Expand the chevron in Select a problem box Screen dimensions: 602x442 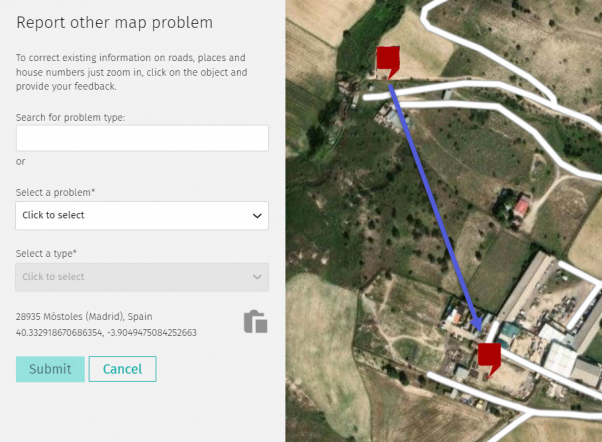257,216
